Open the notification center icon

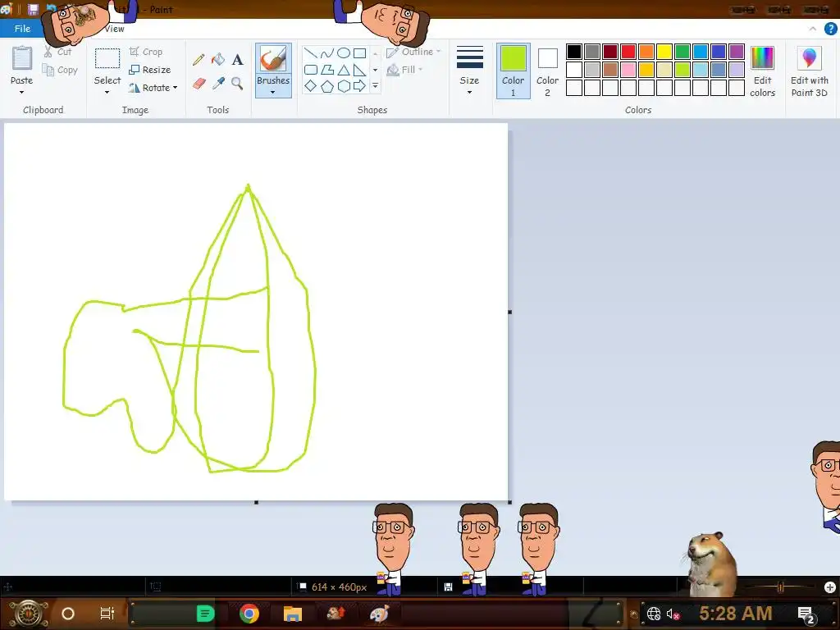[807, 614]
